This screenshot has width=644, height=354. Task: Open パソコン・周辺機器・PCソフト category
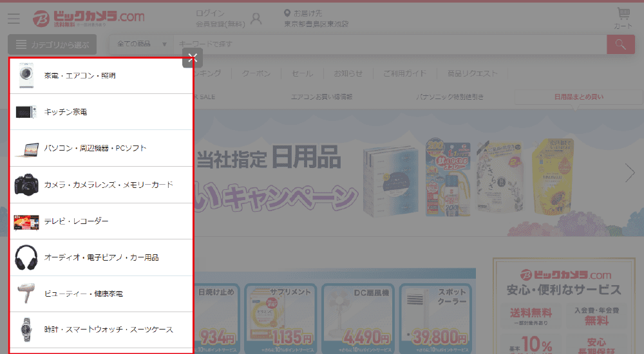point(101,148)
